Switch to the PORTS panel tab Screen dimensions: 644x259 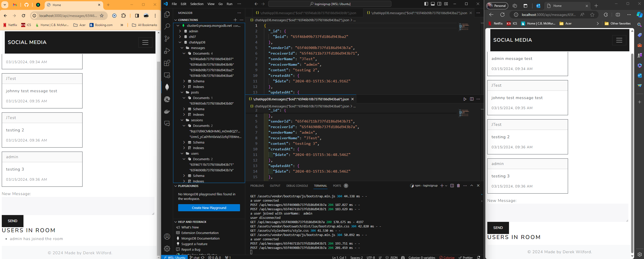(x=337, y=186)
